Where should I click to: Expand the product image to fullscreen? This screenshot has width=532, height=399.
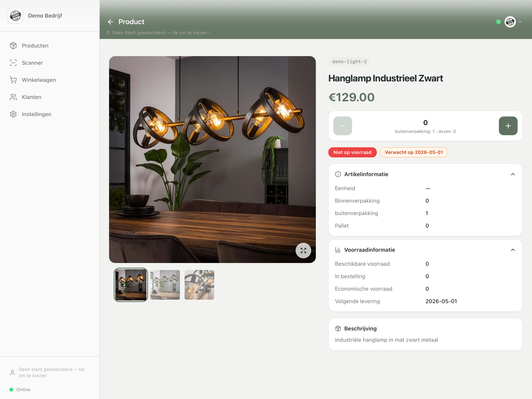coord(303,251)
